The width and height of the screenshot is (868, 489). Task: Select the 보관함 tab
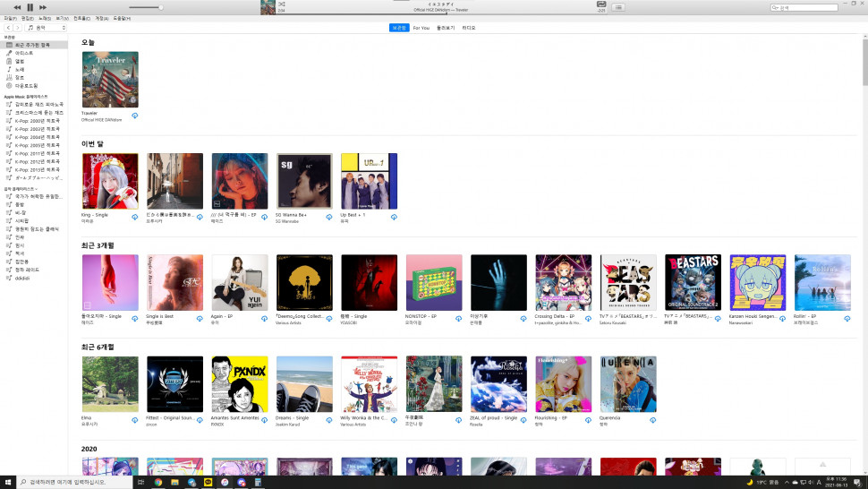pyautogui.click(x=399, y=28)
